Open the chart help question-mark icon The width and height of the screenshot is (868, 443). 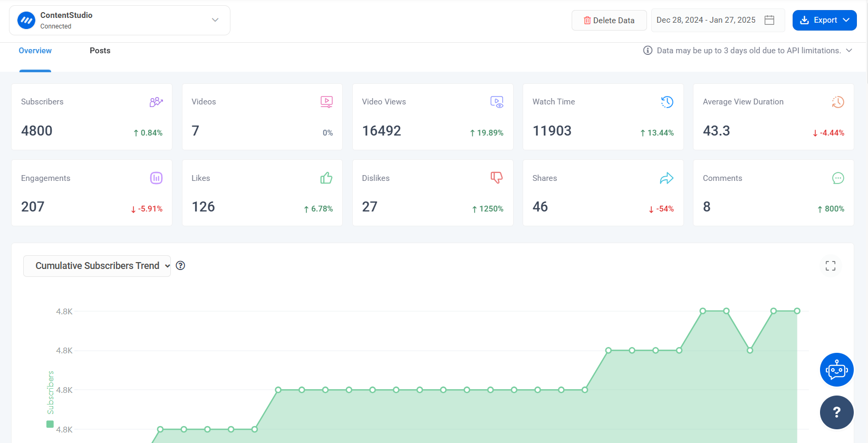pyautogui.click(x=180, y=266)
